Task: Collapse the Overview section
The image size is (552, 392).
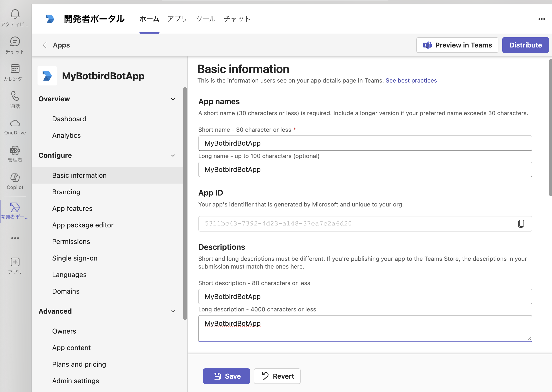Action: click(173, 99)
